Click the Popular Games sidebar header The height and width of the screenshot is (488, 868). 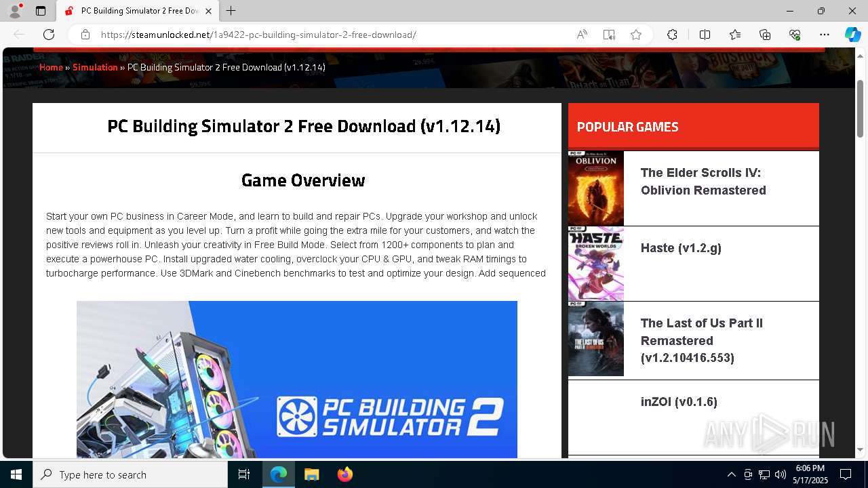(694, 127)
